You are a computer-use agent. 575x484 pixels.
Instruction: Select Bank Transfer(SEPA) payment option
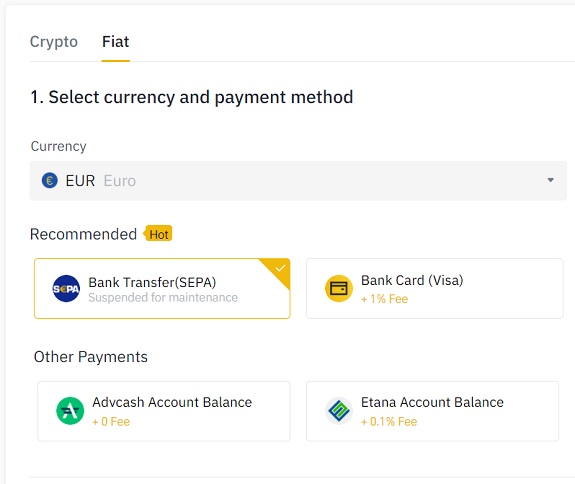tap(162, 289)
